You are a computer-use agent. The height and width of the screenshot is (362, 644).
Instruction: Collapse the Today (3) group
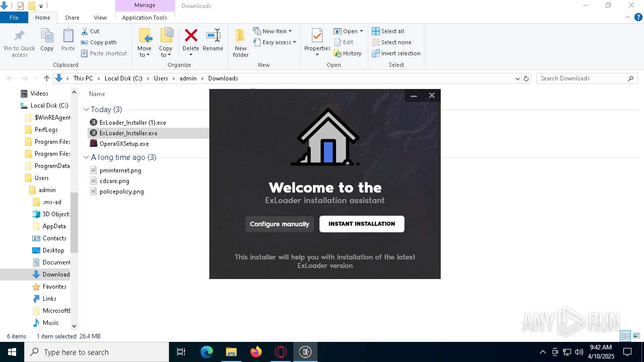[x=86, y=110]
